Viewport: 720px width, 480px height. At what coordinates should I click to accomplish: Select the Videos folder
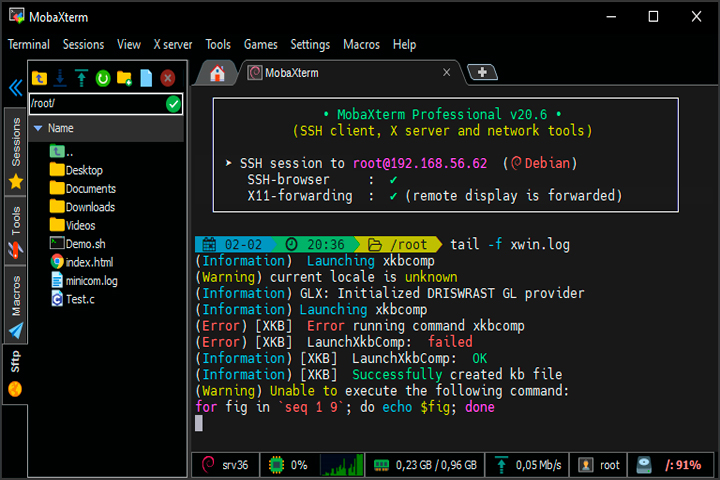tap(73, 225)
